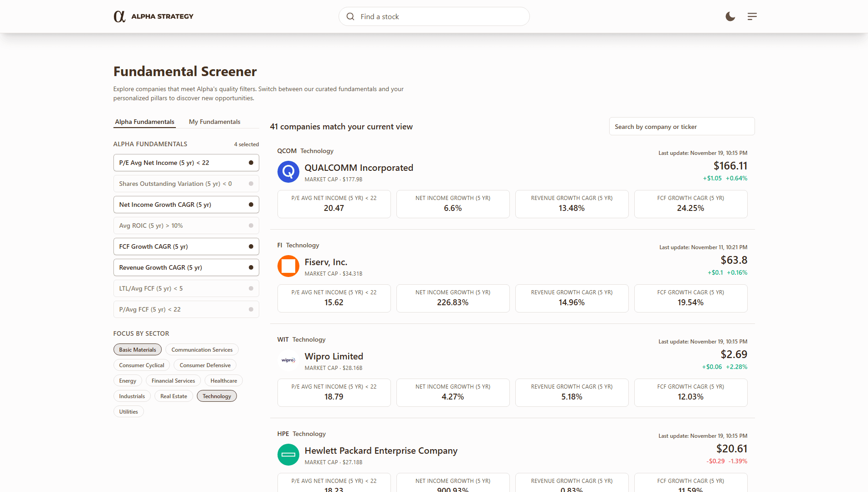868x492 pixels.
Task: Deselect the Technology sector chip
Action: tap(216, 396)
